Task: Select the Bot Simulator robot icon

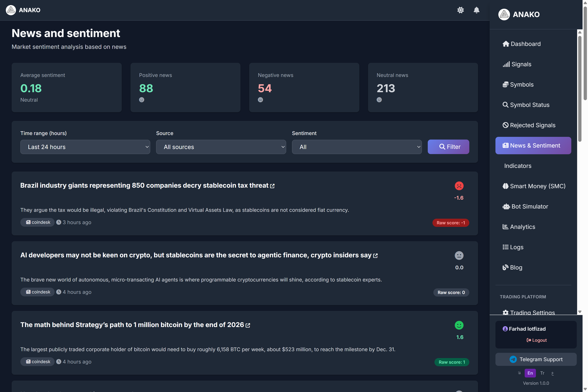Action: pos(507,206)
